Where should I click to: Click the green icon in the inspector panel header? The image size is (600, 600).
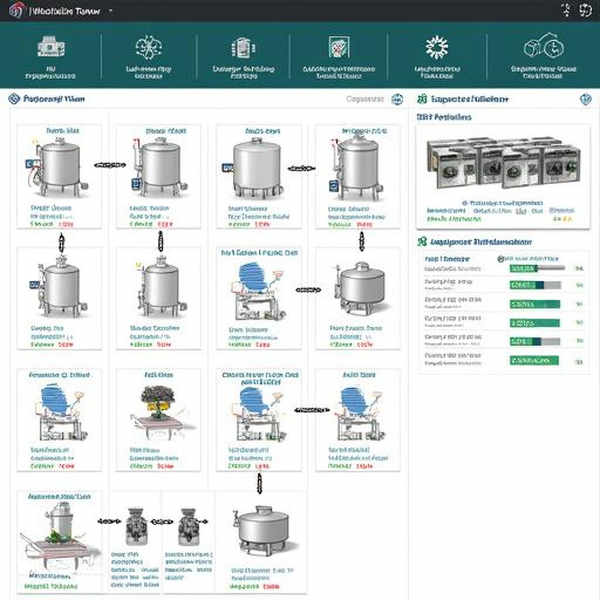coord(422,99)
